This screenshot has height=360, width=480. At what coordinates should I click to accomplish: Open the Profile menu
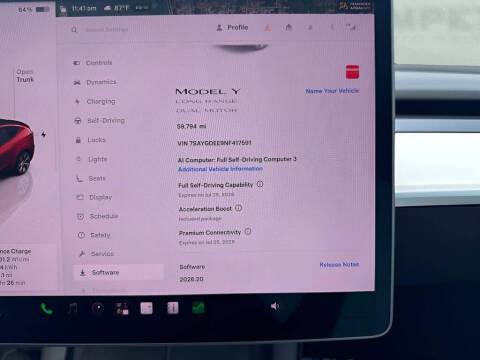coord(232,27)
